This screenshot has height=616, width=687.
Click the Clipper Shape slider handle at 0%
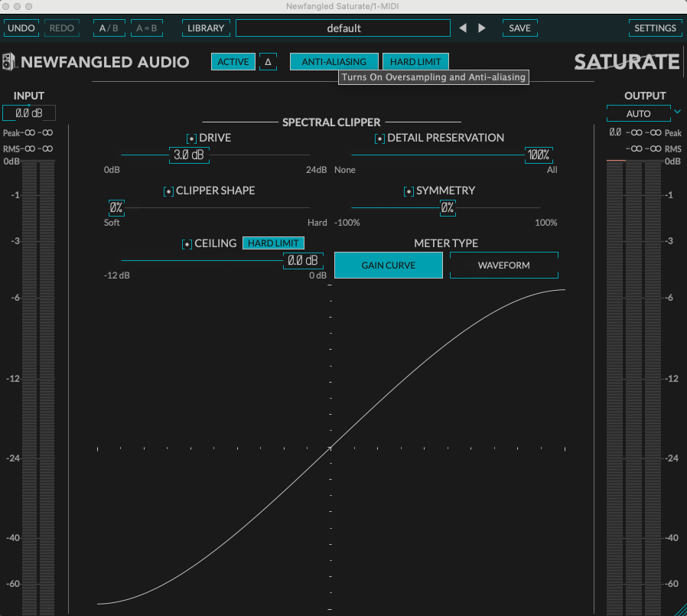coord(116,207)
